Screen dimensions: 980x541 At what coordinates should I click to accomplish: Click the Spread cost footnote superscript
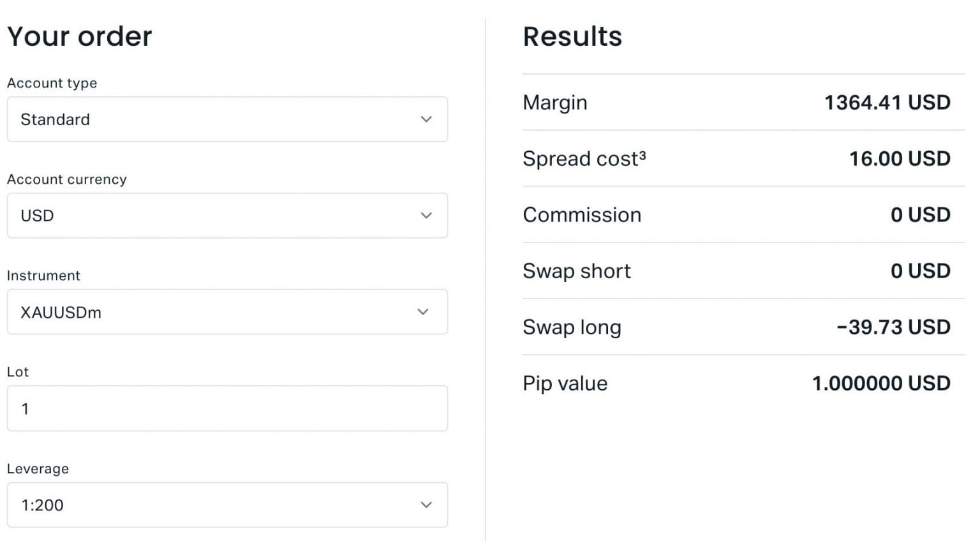point(642,154)
